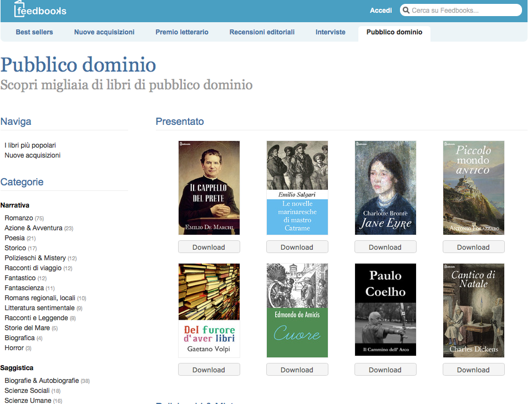Open Cantico di Natale book cover
The image size is (532, 404).
(474, 310)
